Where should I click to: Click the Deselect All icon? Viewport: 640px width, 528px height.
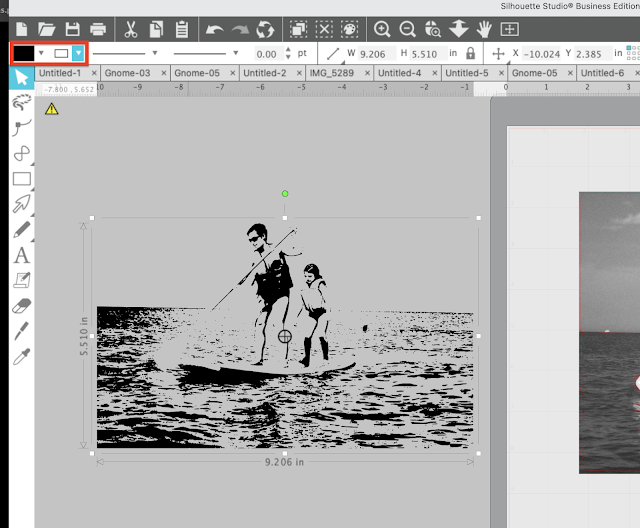click(x=324, y=29)
